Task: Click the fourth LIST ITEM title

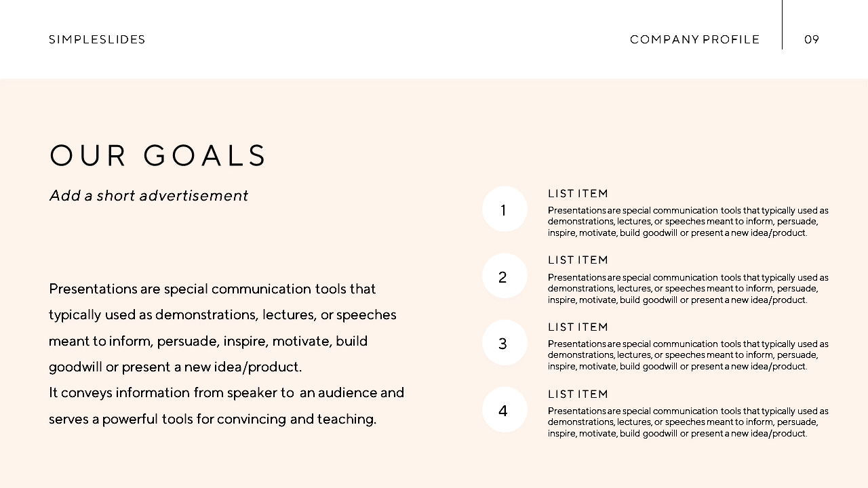Action: [578, 394]
